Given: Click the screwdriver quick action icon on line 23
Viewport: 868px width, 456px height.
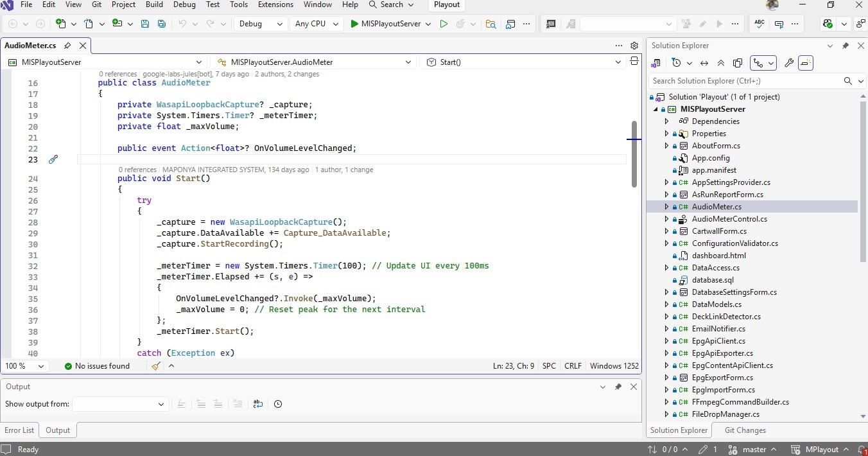Looking at the screenshot, I should coord(53,159).
